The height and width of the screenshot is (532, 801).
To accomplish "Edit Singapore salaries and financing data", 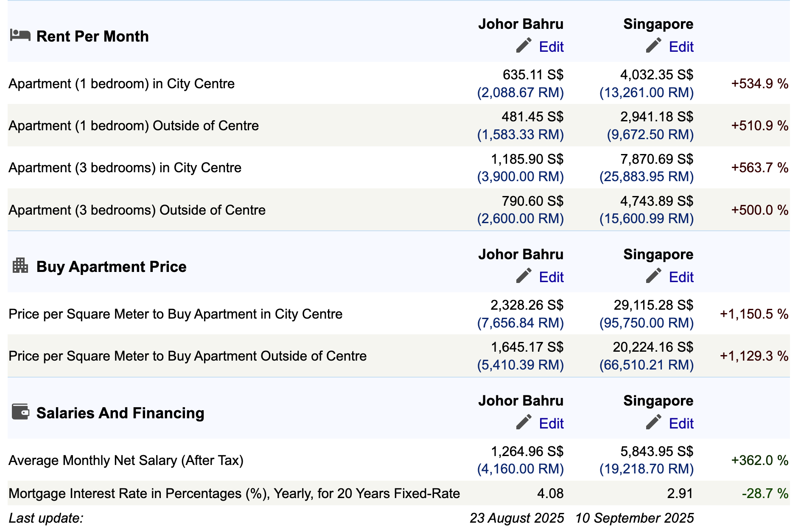I will pyautogui.click(x=681, y=423).
